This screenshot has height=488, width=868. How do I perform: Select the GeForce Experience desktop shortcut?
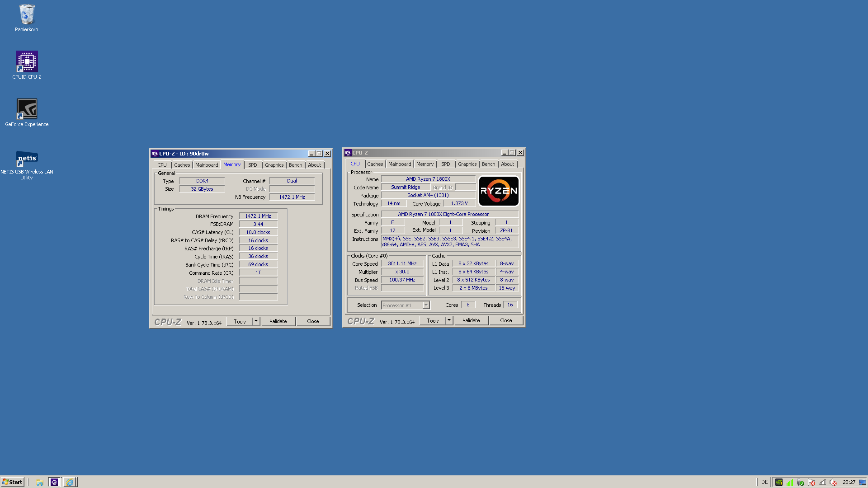point(27,113)
